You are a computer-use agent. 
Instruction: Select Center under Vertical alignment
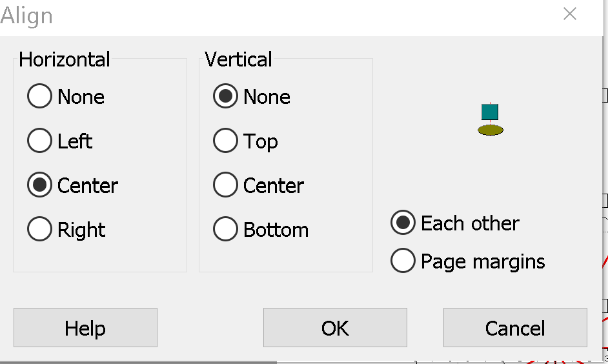click(225, 186)
